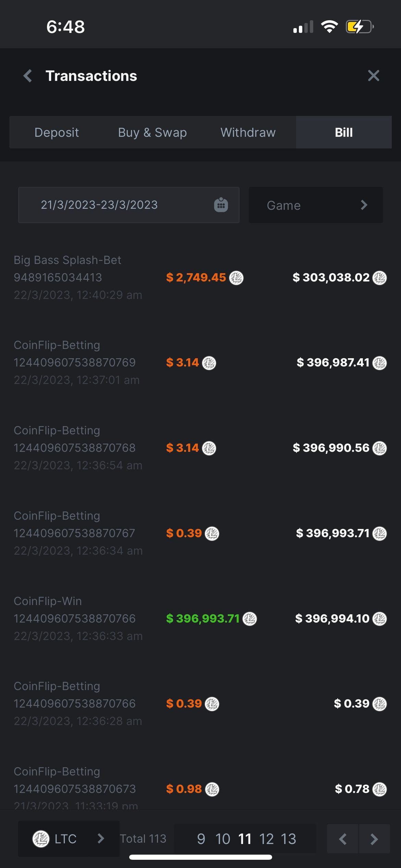
Task: Go to previous page with left arrow
Action: pyautogui.click(x=342, y=839)
